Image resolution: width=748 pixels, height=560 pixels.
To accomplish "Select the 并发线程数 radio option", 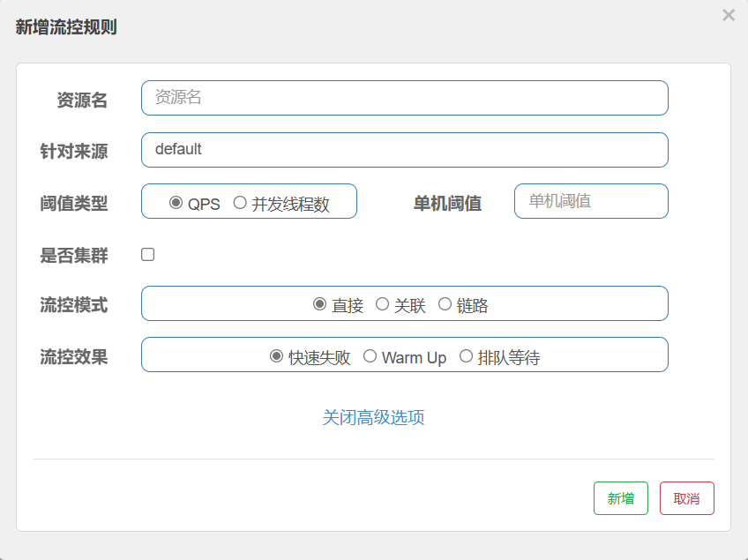I will click(x=240, y=203).
